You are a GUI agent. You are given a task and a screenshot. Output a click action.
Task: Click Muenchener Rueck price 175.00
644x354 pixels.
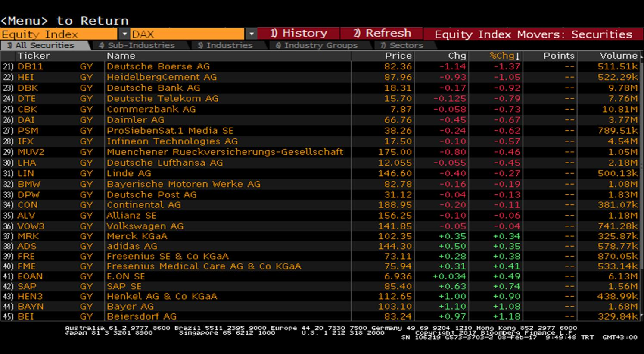click(x=395, y=152)
